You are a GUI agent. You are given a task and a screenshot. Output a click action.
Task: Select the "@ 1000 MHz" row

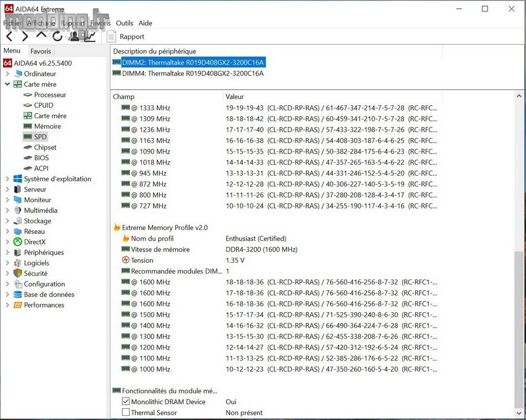tap(279, 369)
